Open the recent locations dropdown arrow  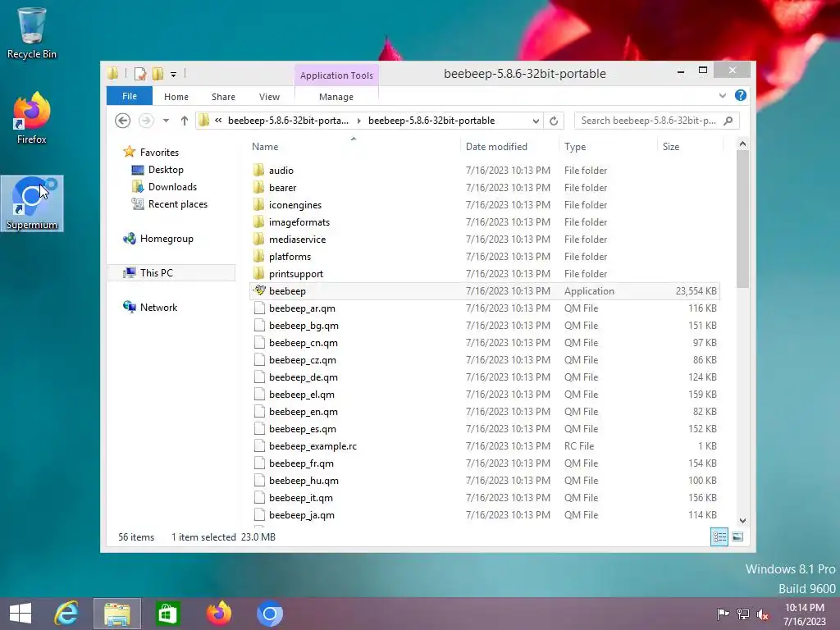point(166,121)
